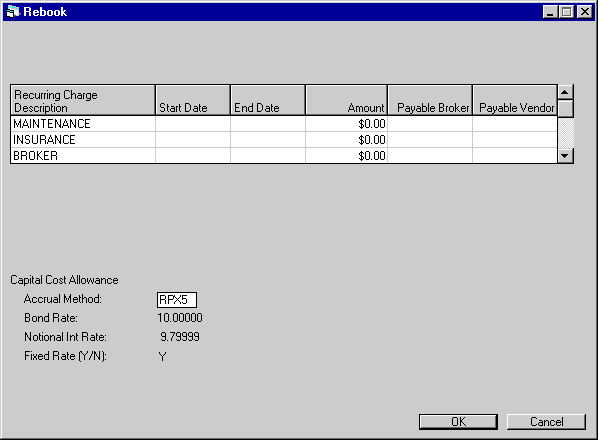Screen dimensions: 598x440
Task: Click the Rebook window title bar icon
Action: [x=13, y=11]
